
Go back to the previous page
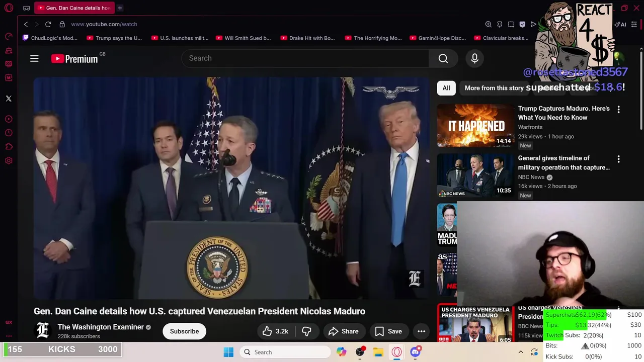click(26, 24)
